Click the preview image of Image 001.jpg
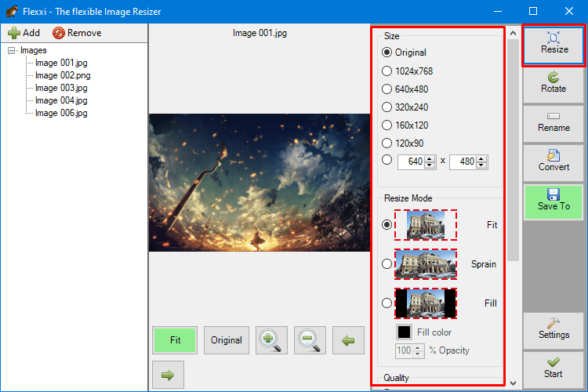 click(260, 183)
